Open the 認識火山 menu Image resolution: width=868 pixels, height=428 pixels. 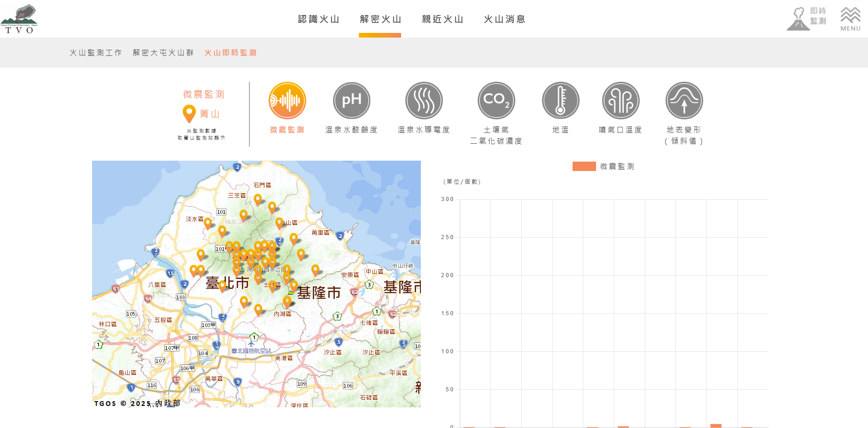(x=318, y=19)
